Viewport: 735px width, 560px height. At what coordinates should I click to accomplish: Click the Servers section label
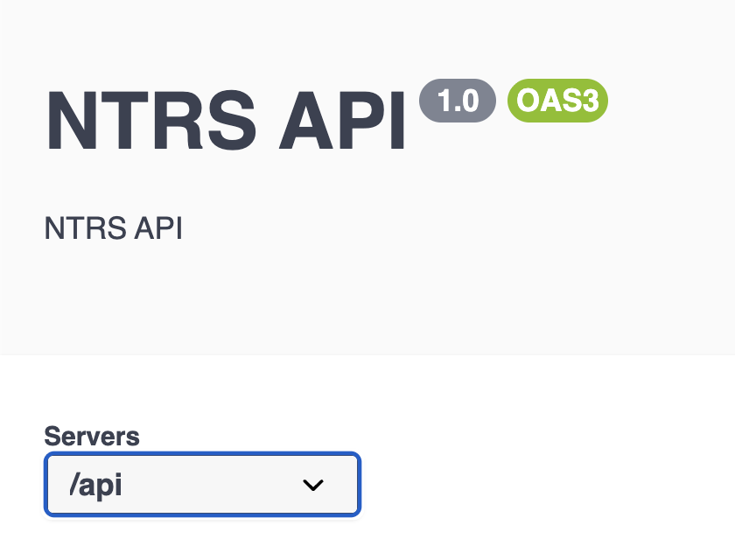click(92, 437)
